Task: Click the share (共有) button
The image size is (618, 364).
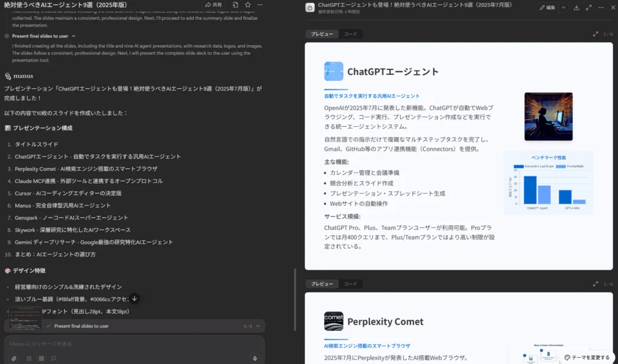Action: (214, 5)
